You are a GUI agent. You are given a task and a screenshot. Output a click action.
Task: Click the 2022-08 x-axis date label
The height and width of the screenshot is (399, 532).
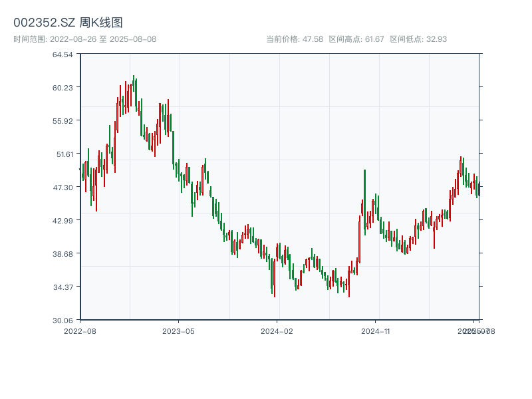80,331
